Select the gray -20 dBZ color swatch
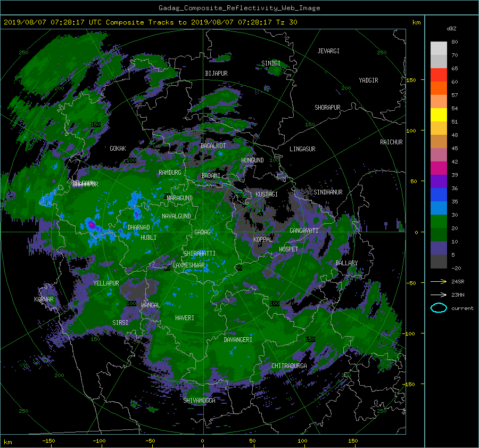479x448 pixels. tap(439, 262)
